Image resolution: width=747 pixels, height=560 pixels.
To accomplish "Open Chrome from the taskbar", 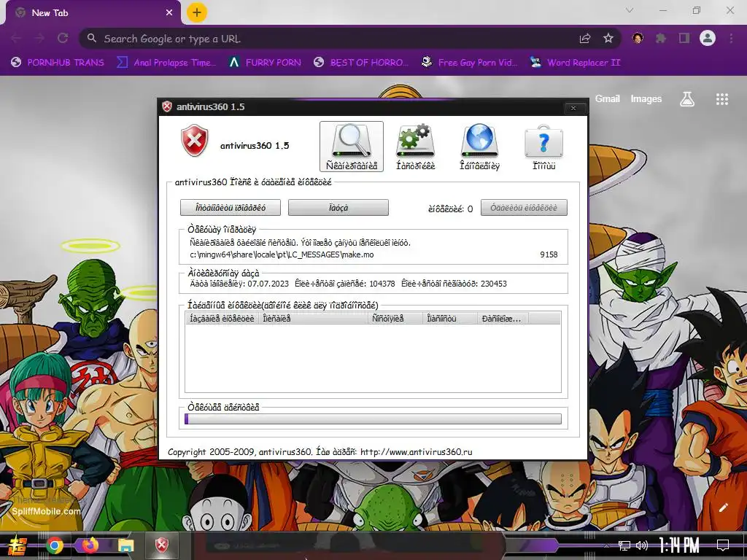I will (55, 545).
